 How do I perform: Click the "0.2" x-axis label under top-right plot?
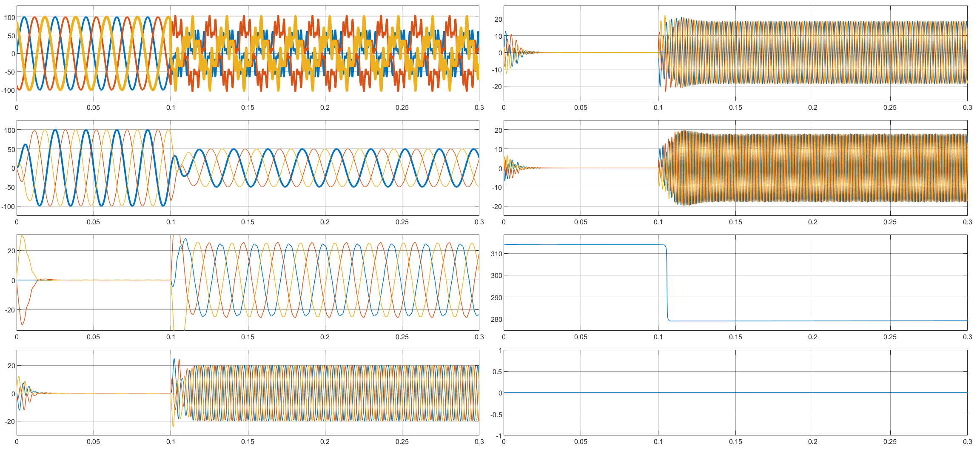tap(812, 108)
